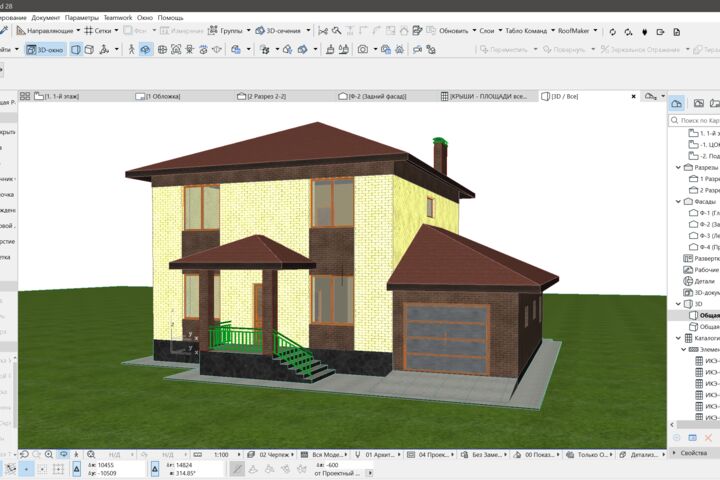Screen dimensions: 720x480
Task: Click the undo view arrow icon in status bar
Action: pyautogui.click(x=24, y=454)
